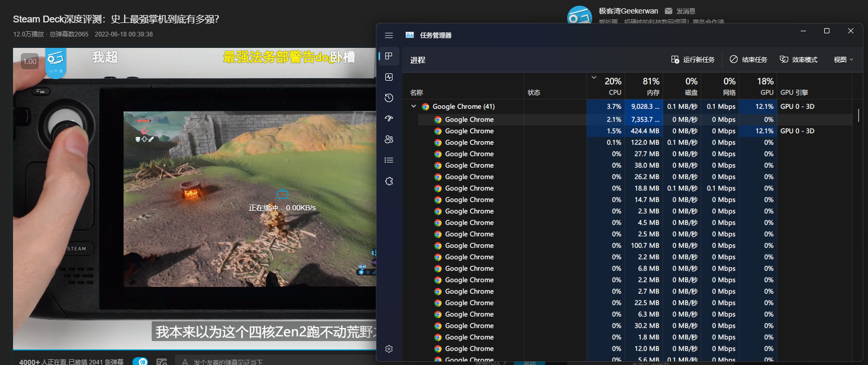The image size is (868, 365).
Task: Open the Startup apps page icon
Action: 389,119
